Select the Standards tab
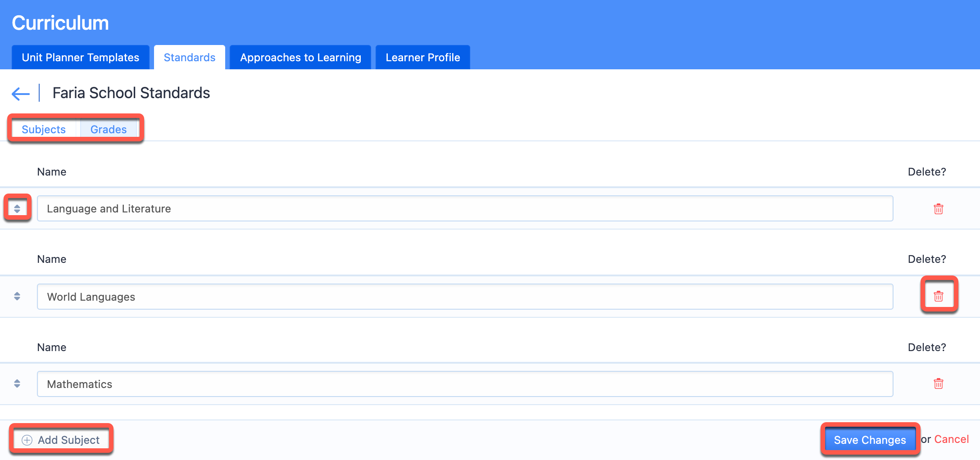This screenshot has width=980, height=460. coord(190,57)
